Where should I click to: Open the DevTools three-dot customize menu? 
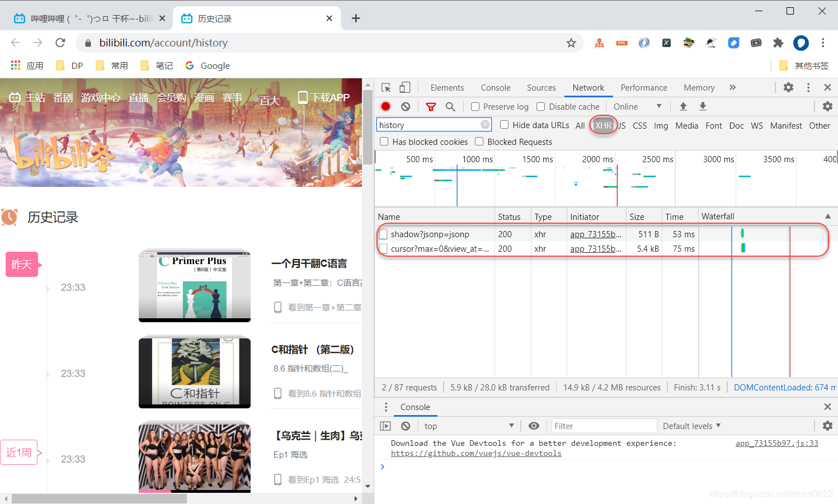point(808,87)
